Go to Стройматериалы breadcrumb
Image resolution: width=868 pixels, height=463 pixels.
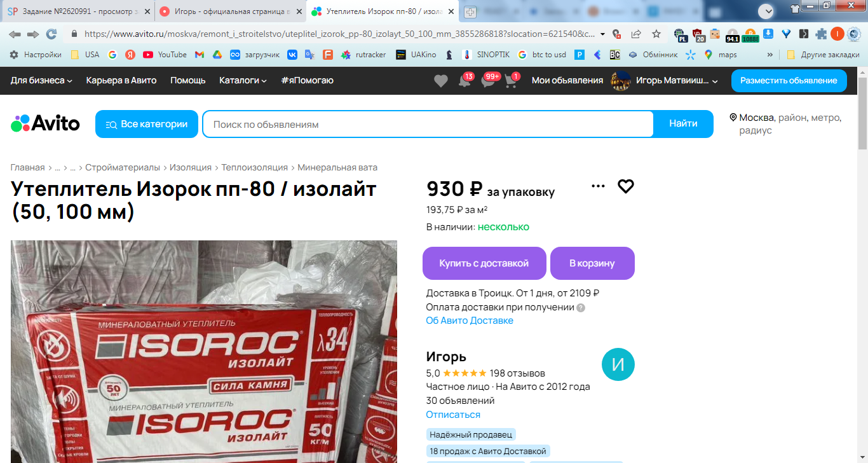tap(123, 167)
